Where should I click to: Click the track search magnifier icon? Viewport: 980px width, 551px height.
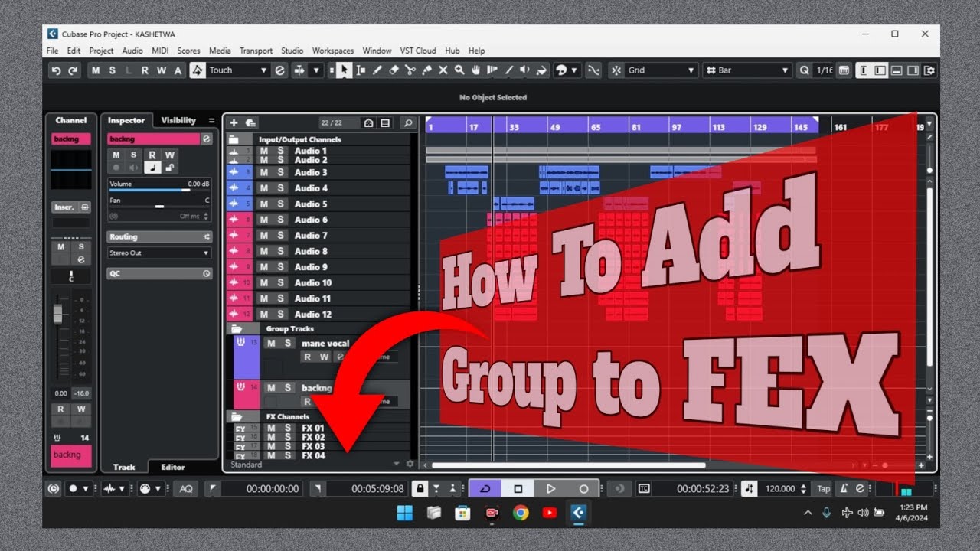click(408, 122)
